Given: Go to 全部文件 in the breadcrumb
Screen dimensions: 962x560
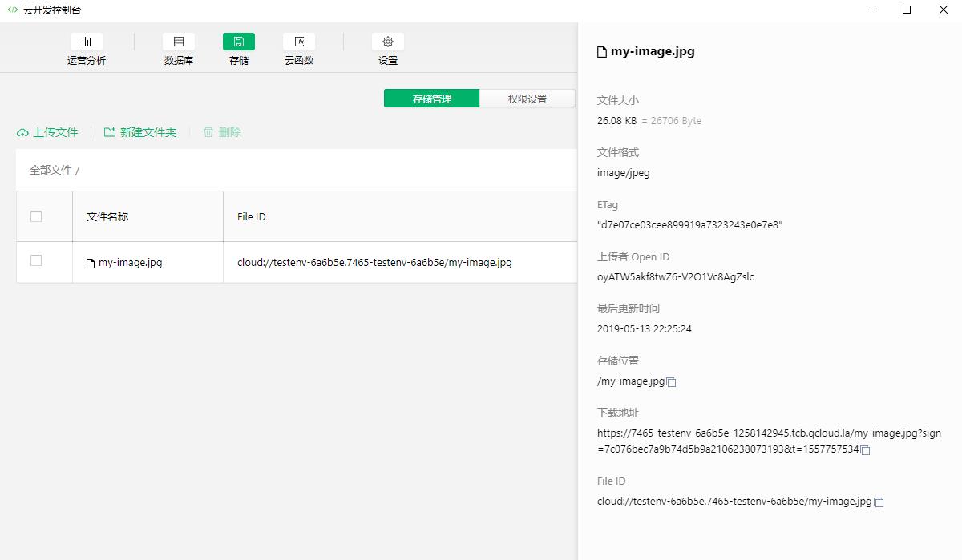Looking at the screenshot, I should coord(51,170).
